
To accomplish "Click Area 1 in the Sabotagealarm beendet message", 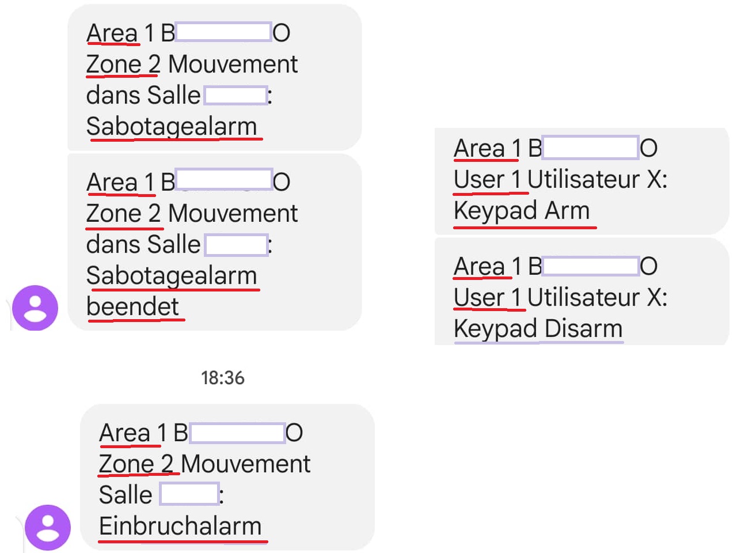I will pos(120,182).
